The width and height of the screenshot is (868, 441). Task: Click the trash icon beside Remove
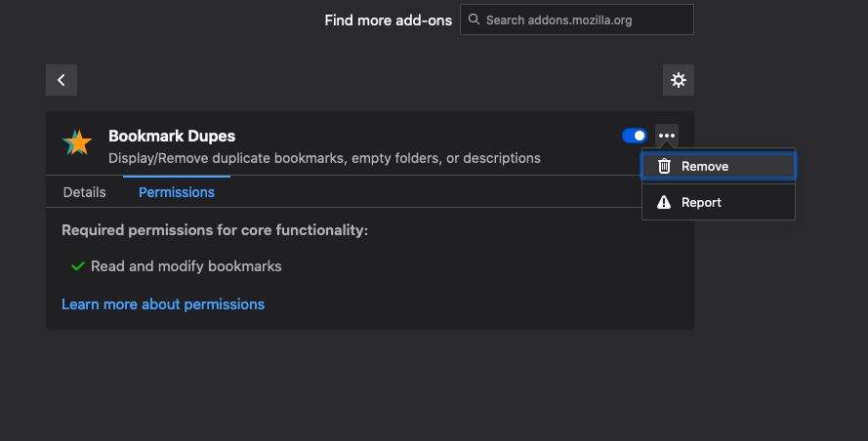(x=664, y=167)
